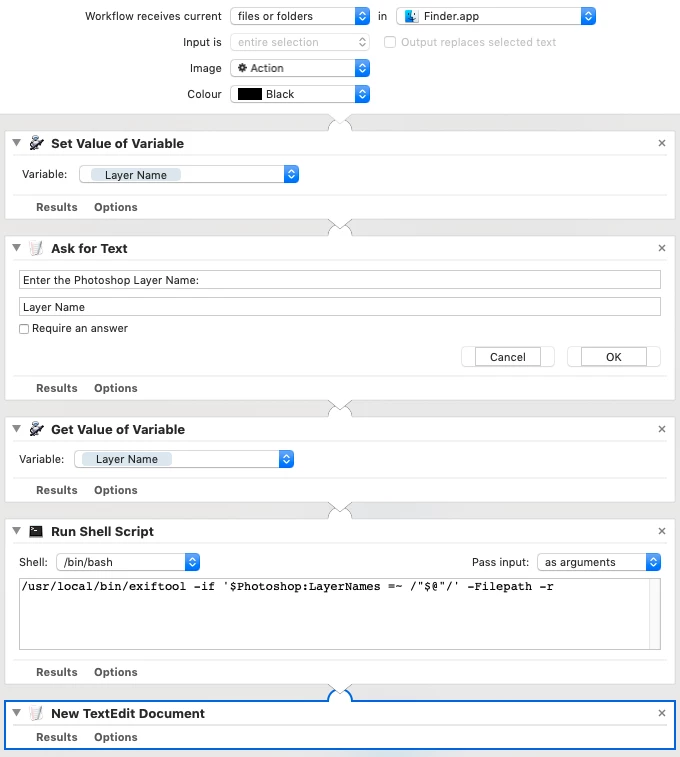Collapse the Get Value of Variable action
Screen dimensions: 680x757
tap(16, 429)
